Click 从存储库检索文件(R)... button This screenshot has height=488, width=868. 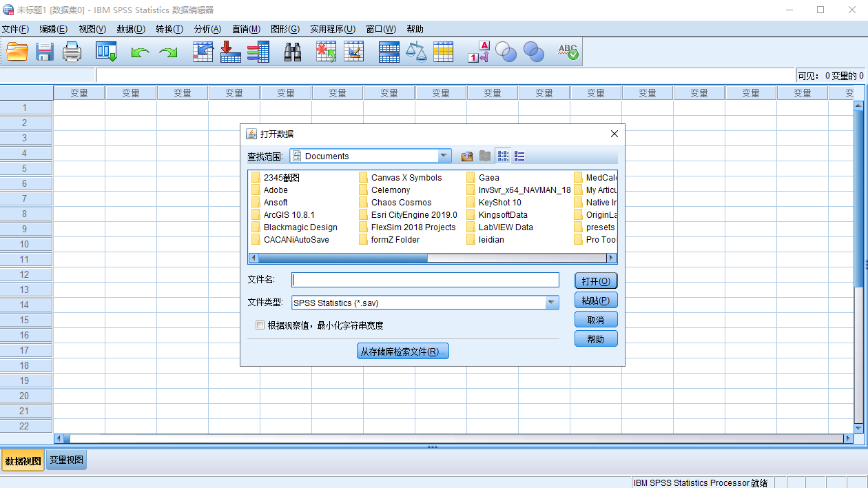[403, 352]
